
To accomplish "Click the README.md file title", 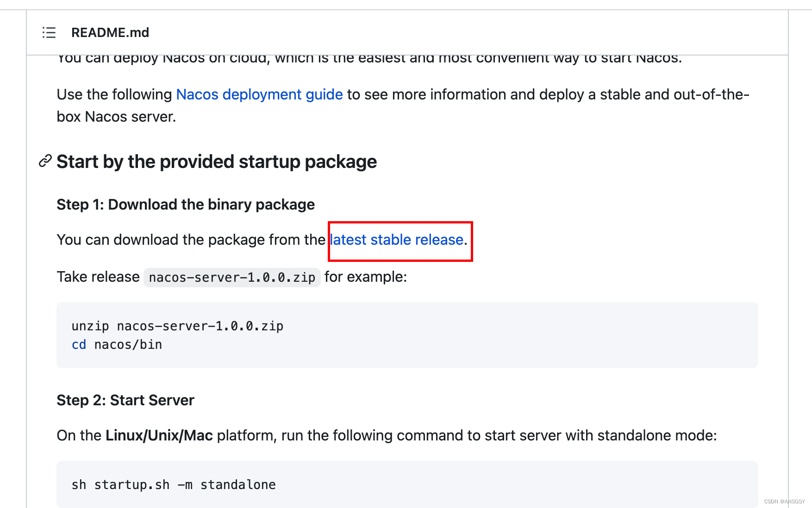I will pyautogui.click(x=110, y=32).
